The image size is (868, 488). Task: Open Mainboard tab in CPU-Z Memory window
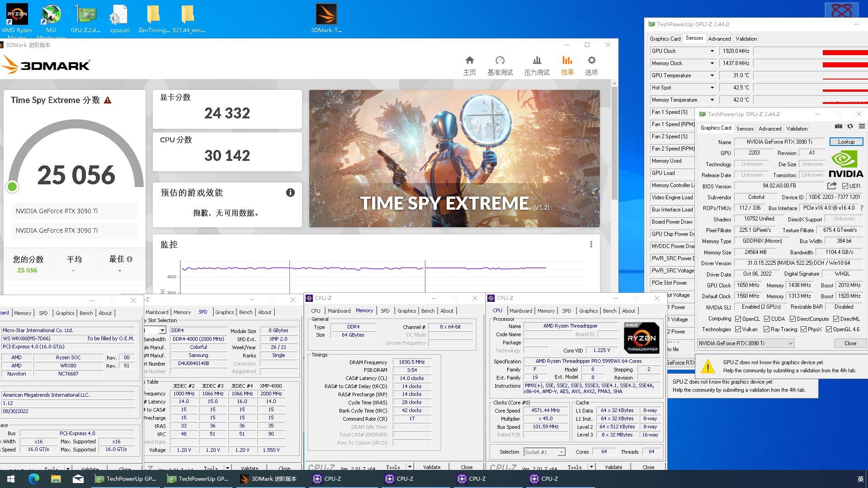[339, 311]
